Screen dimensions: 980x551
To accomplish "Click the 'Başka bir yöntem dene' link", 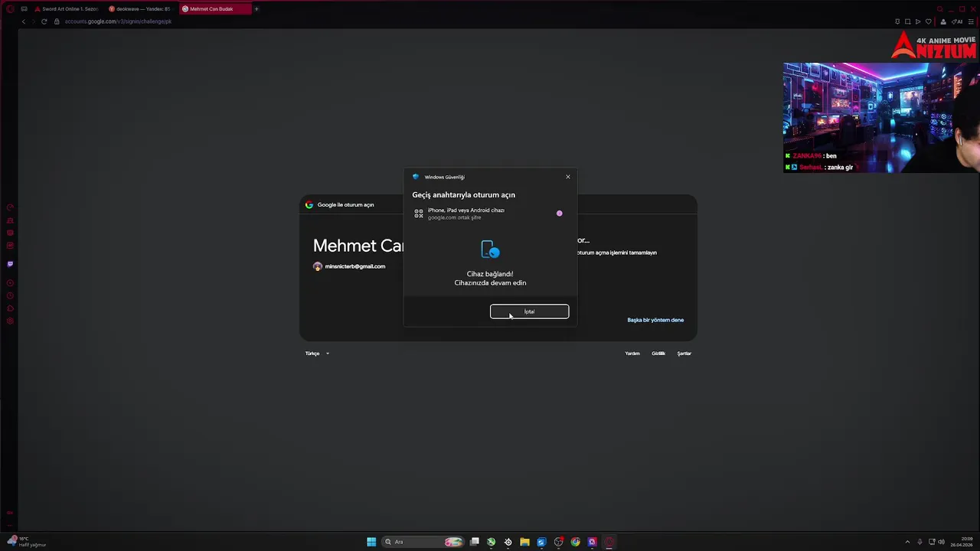I will (655, 320).
